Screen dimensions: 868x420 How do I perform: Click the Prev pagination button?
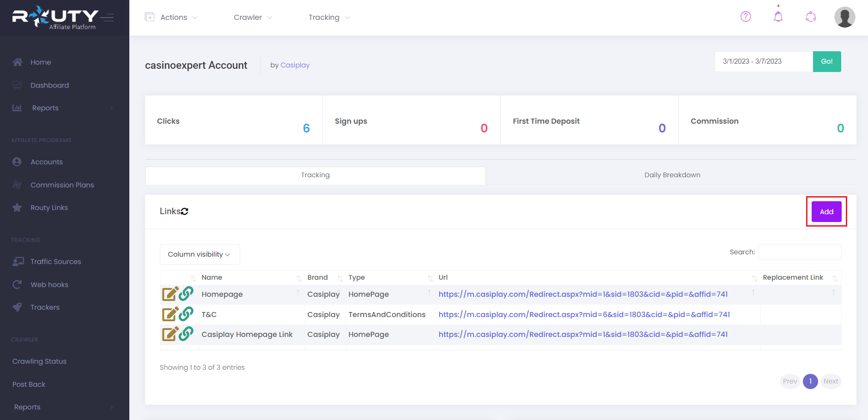coord(790,381)
